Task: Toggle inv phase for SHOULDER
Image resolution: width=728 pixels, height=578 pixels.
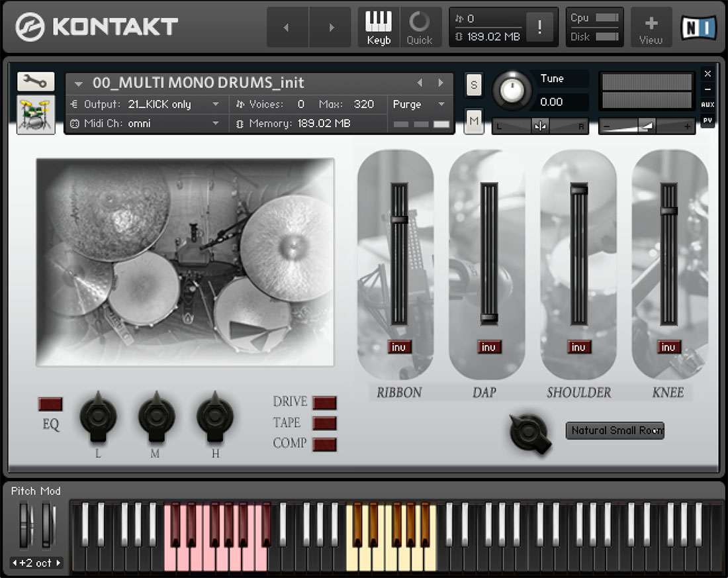Action: click(579, 347)
